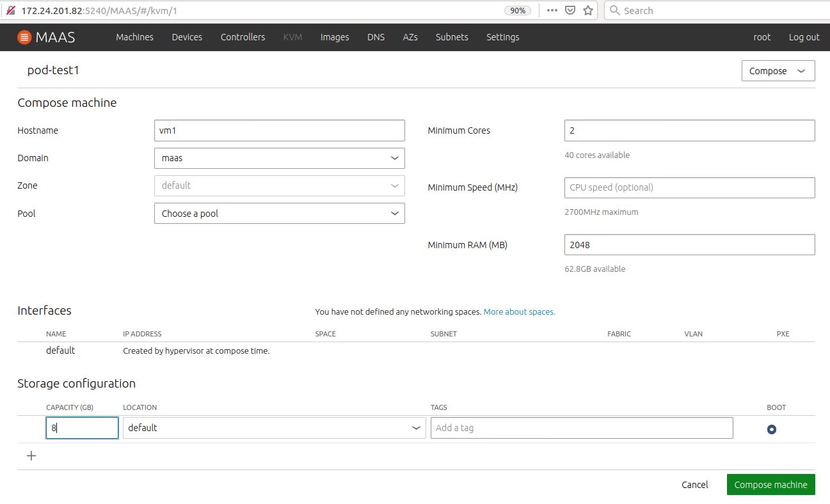Switch to the Controllers tab

point(243,37)
